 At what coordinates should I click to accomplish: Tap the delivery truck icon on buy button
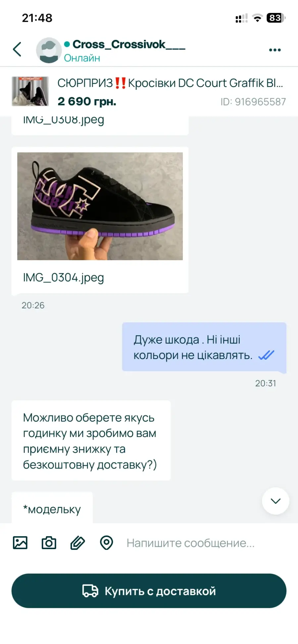[90, 591]
